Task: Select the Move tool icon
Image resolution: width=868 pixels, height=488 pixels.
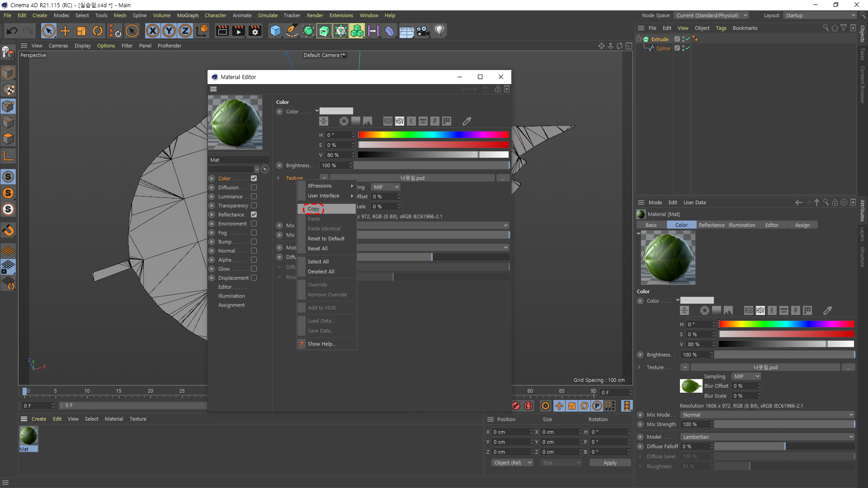Action: (65, 31)
